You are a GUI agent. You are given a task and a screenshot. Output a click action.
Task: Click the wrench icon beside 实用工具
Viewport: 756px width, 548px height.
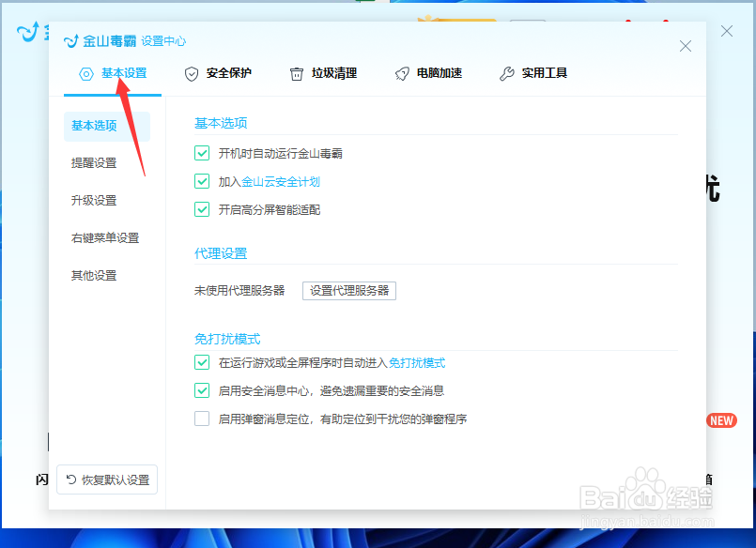point(507,74)
